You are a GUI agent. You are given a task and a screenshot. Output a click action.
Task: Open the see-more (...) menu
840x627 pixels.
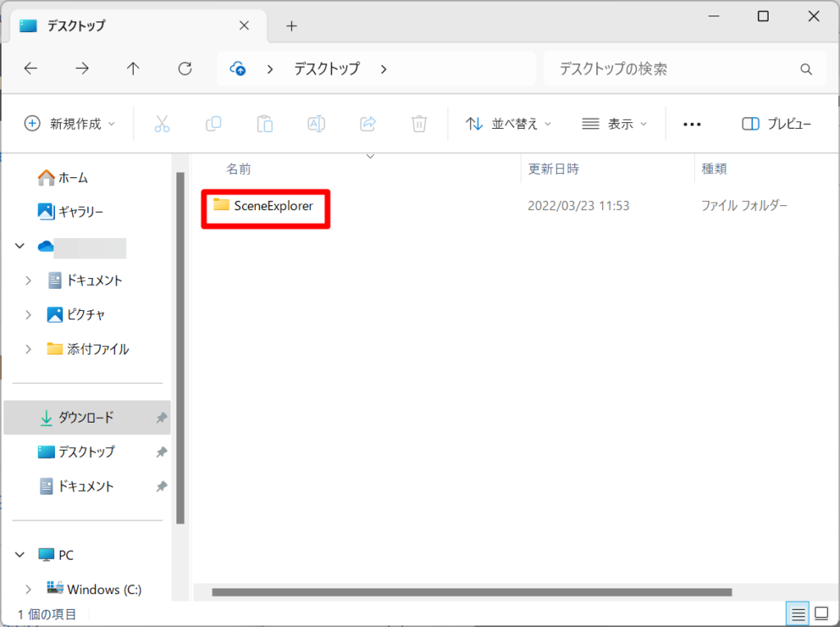coord(692,123)
